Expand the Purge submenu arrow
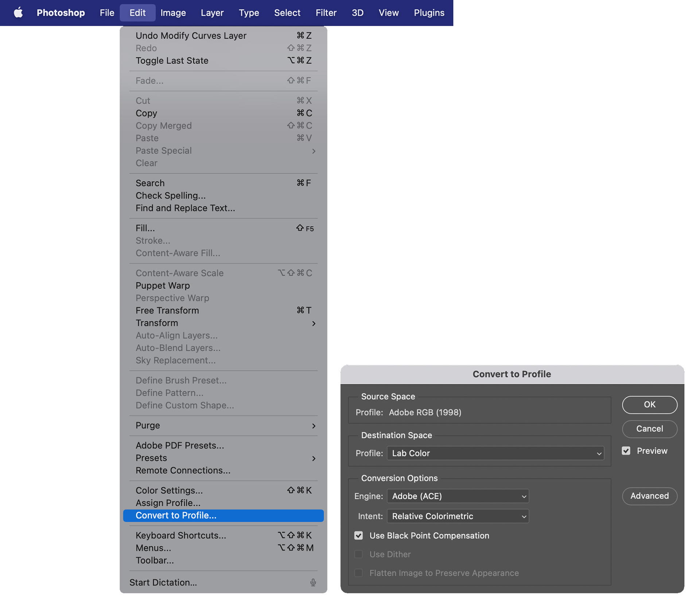The width and height of the screenshot is (700, 605). (314, 426)
